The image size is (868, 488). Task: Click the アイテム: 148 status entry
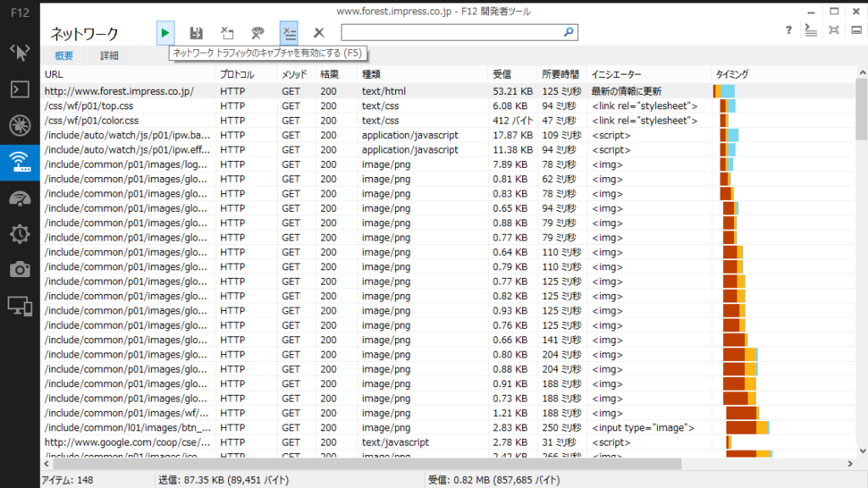coord(68,480)
